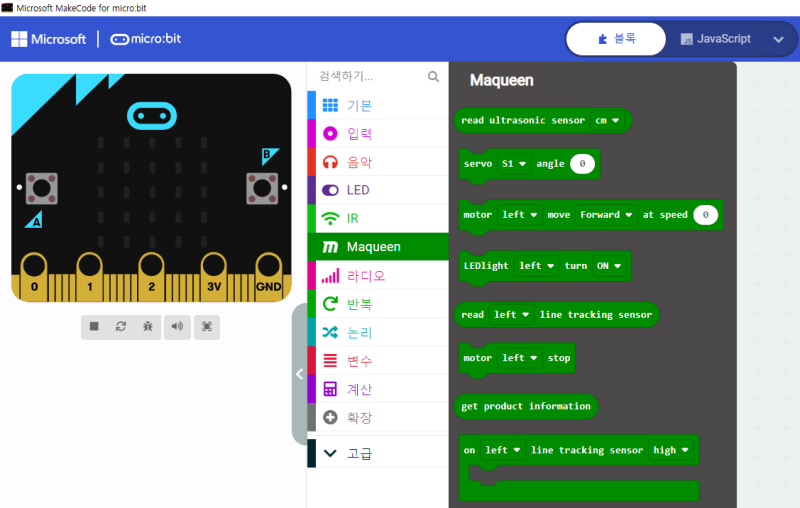Open the 확장 (Extensions) category

tap(378, 417)
